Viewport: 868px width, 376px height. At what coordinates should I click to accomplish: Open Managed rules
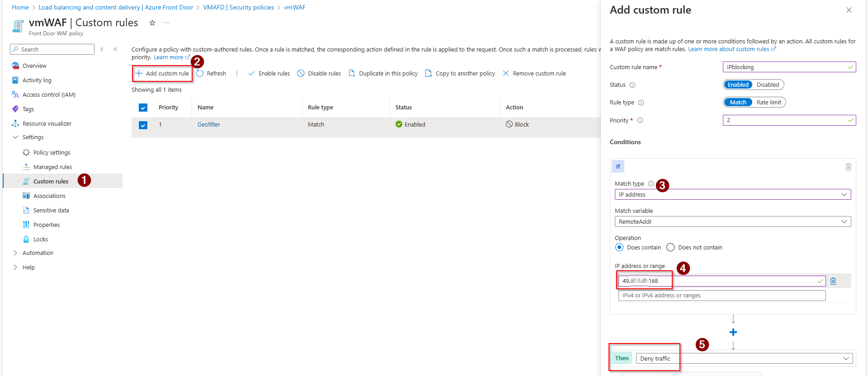pyautogui.click(x=52, y=167)
